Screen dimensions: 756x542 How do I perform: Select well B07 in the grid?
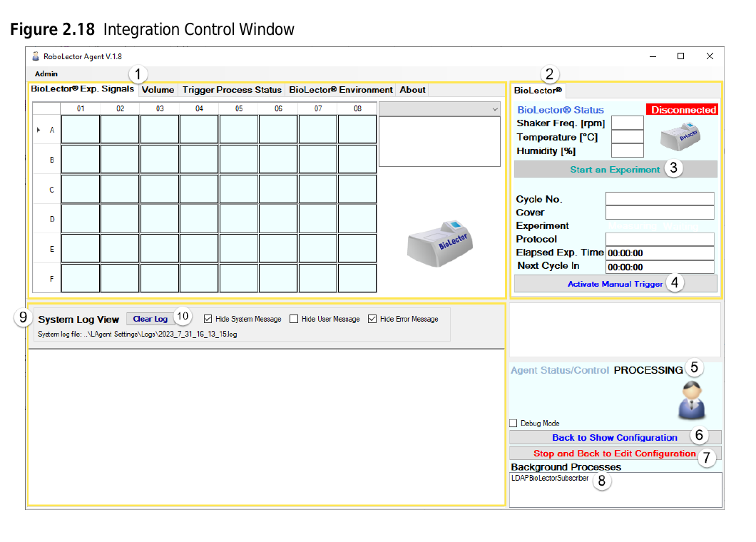pos(317,159)
